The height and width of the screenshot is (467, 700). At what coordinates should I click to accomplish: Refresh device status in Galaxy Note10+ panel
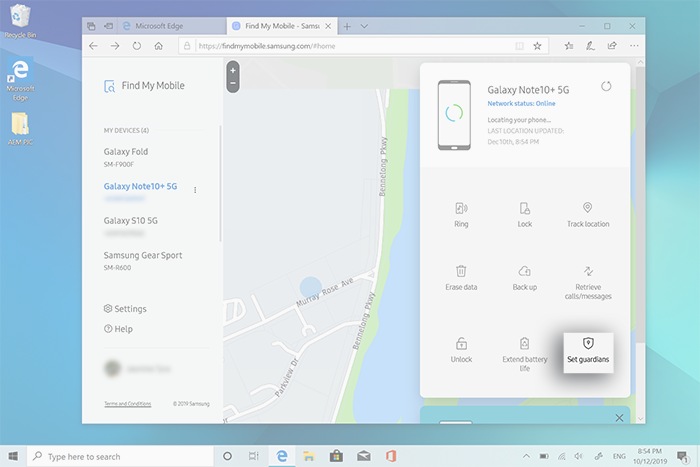coord(606,86)
